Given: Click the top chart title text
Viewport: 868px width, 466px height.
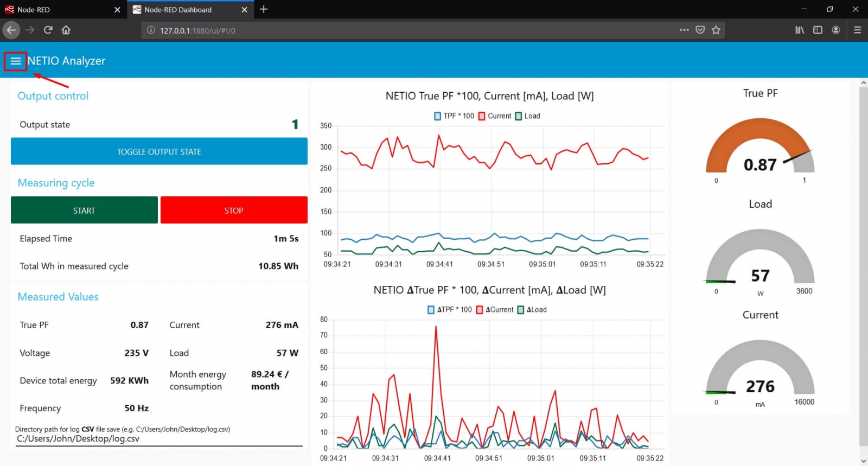Looking at the screenshot, I should click(489, 96).
